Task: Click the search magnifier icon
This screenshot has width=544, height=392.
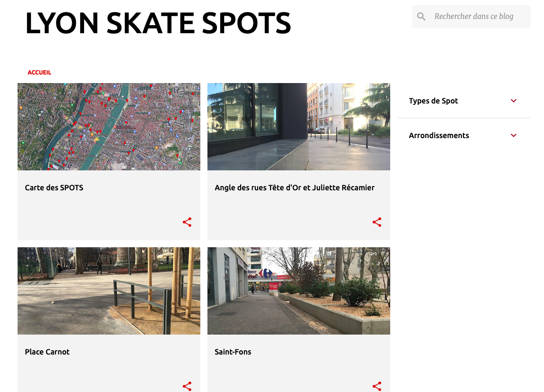Action: 422,17
